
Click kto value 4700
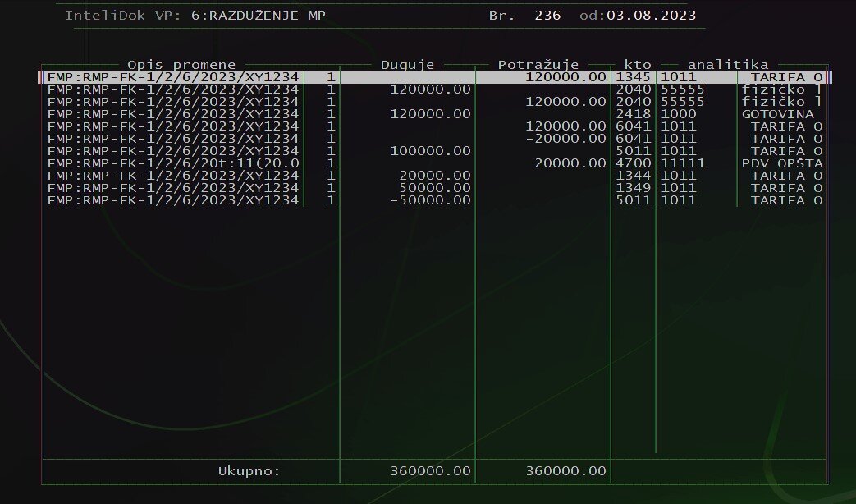coord(634,163)
